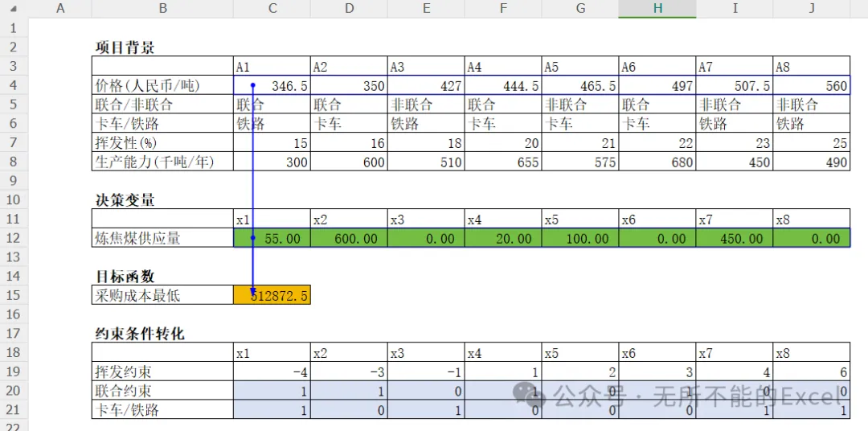Click the 炼焦煤供应量 row label
The width and height of the screenshot is (868, 431).
click(x=162, y=238)
